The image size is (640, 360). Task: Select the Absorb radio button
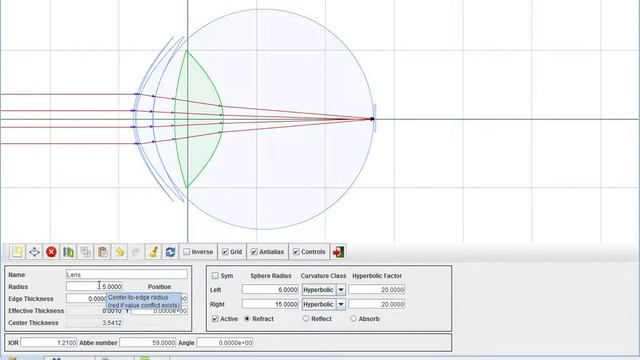click(353, 319)
